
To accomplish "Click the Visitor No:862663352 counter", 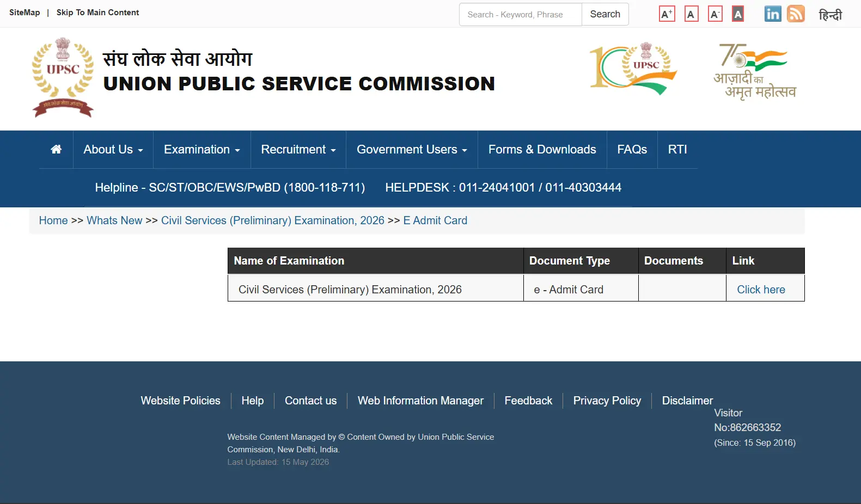I will click(747, 420).
